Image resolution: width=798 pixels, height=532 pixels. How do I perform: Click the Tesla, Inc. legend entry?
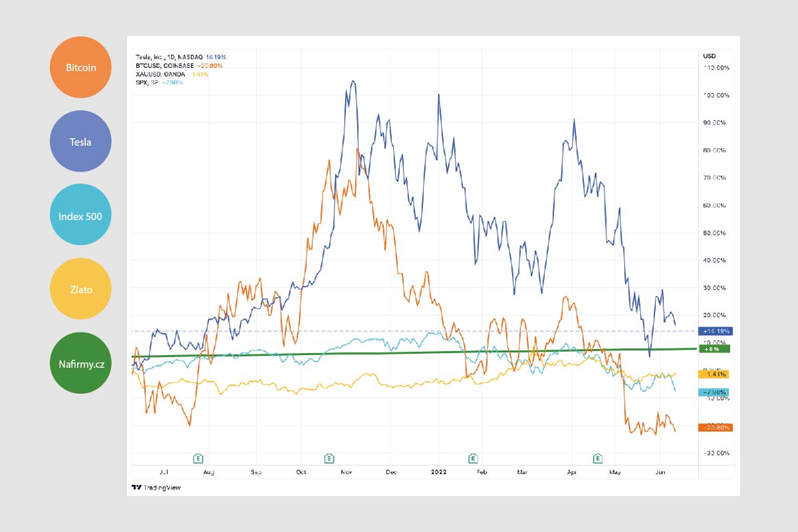tap(170, 57)
